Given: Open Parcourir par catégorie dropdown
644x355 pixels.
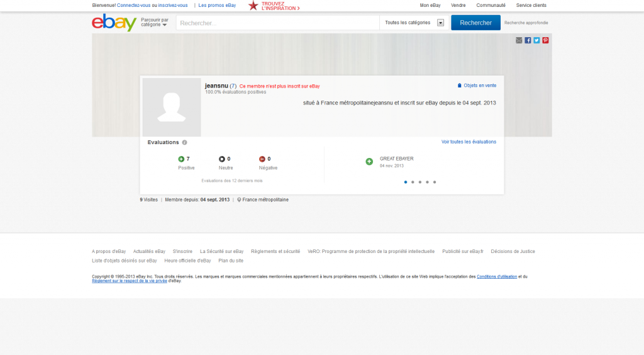Looking at the screenshot, I should pos(155,22).
